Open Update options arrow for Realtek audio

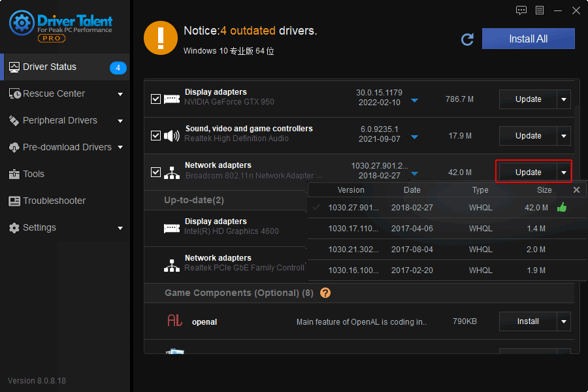[564, 136]
